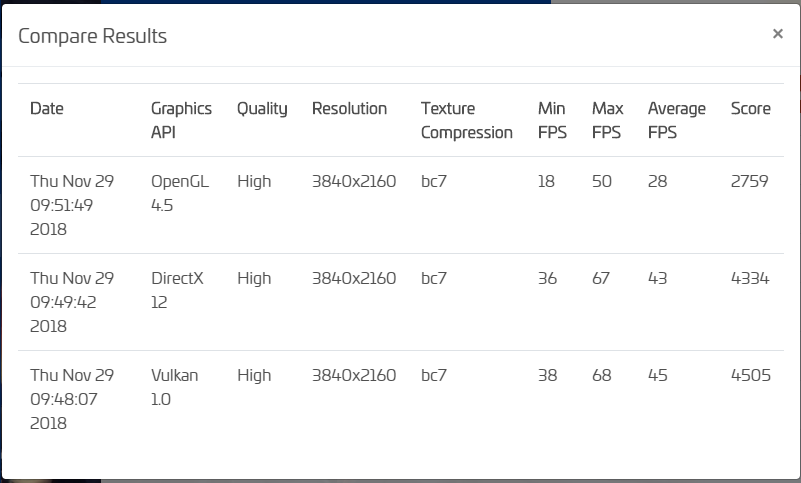
Task: Click the Max FPS column header
Action: pyautogui.click(x=606, y=120)
